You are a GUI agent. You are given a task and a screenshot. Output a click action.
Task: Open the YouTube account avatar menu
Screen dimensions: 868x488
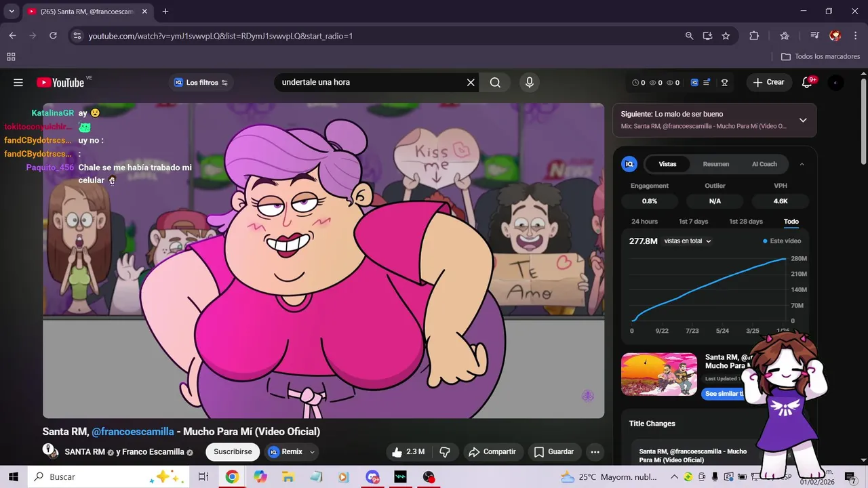835,83
